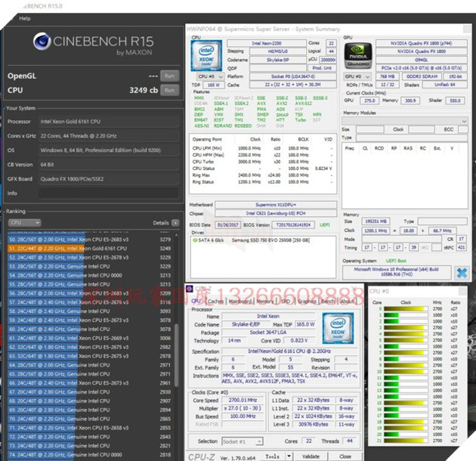Viewport: 476px width, 461px height.
Task: Click the Tools button in CPU-Z
Action: (x=272, y=456)
